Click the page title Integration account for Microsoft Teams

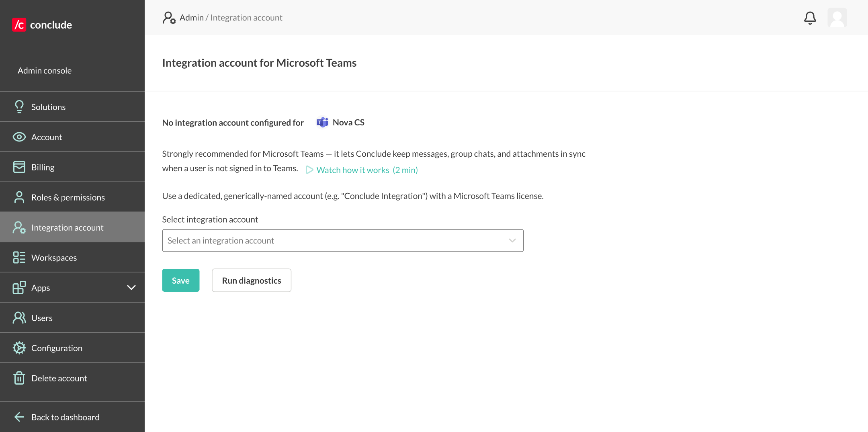point(259,63)
